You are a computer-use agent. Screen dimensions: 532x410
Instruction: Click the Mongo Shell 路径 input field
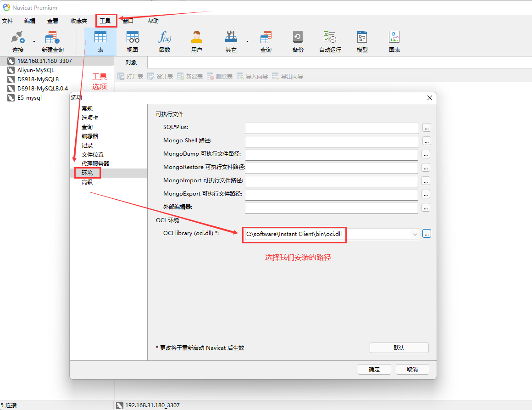332,141
